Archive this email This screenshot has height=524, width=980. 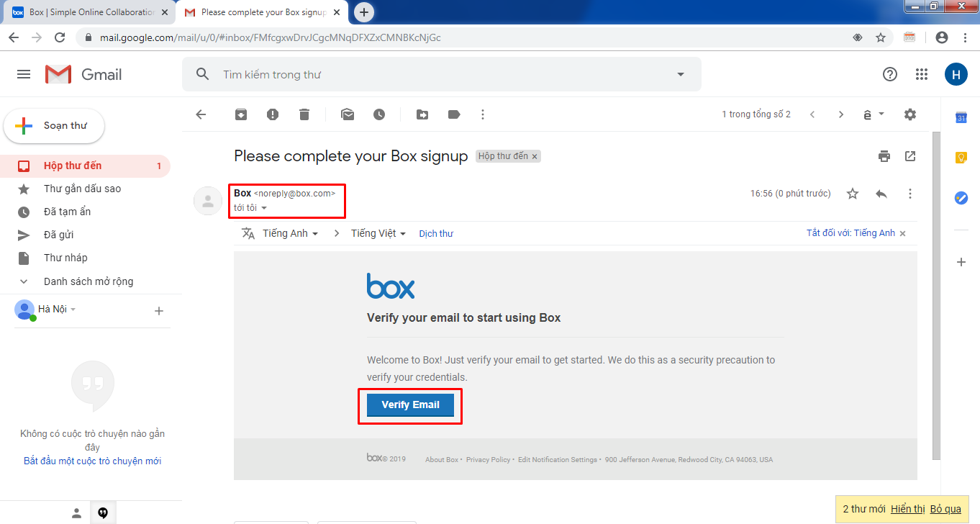point(241,114)
